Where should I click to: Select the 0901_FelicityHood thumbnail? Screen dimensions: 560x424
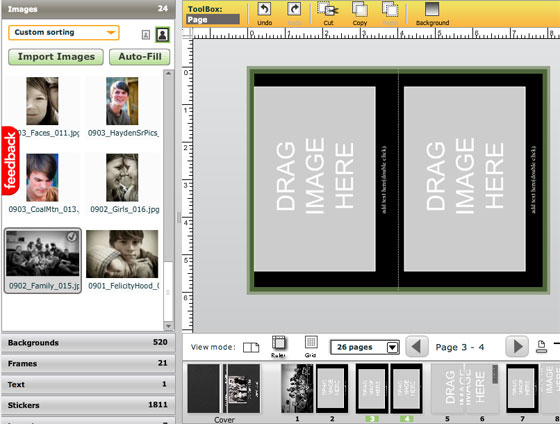click(122, 254)
